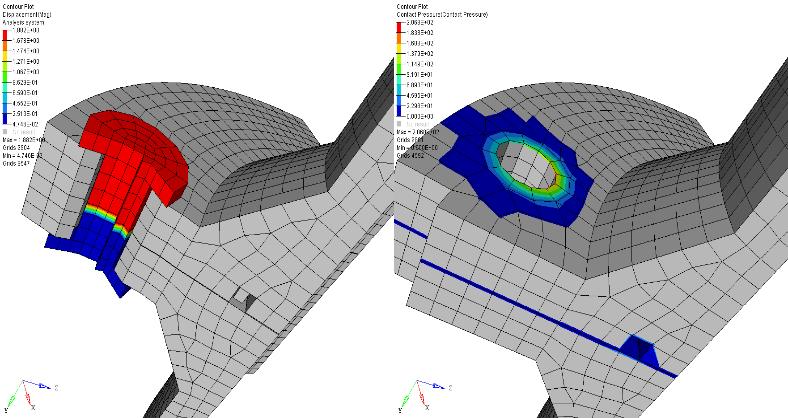
Task: Select the blue triangular contact patch in right pane
Action: pyautogui.click(x=639, y=351)
